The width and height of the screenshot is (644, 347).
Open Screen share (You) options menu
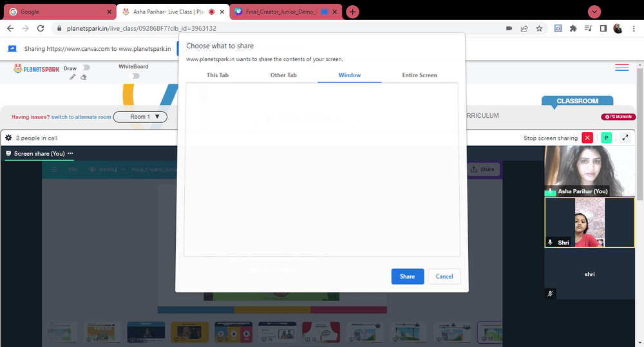pyautogui.click(x=70, y=153)
